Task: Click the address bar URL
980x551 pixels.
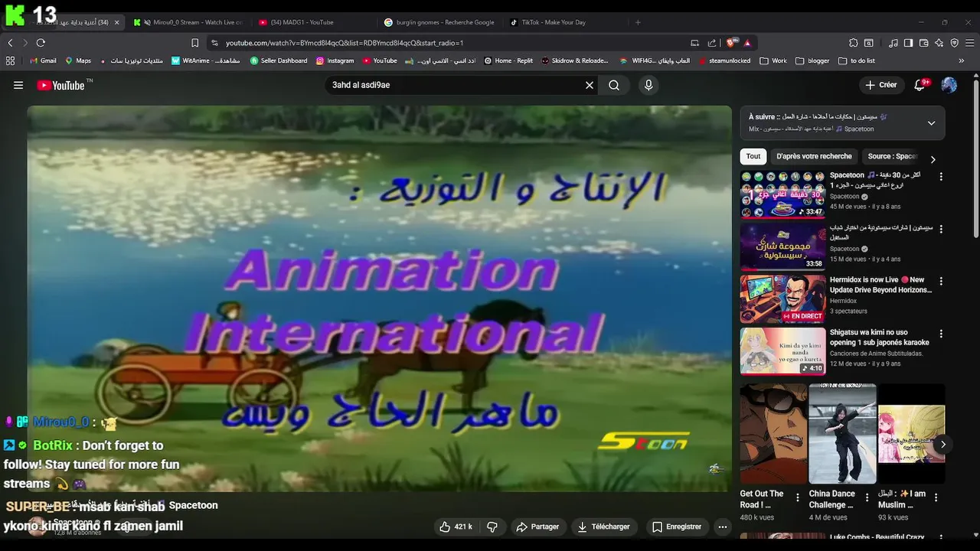Action: click(345, 43)
